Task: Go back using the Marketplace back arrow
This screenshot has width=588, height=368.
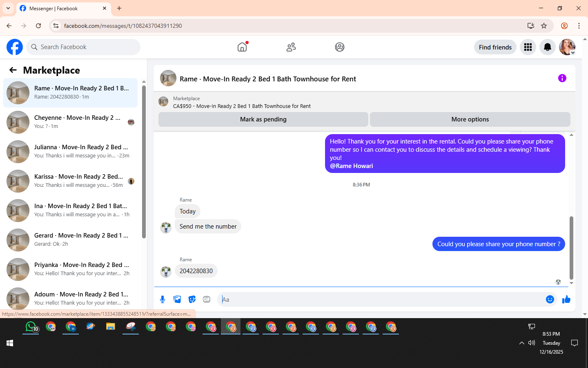Action: pyautogui.click(x=13, y=70)
